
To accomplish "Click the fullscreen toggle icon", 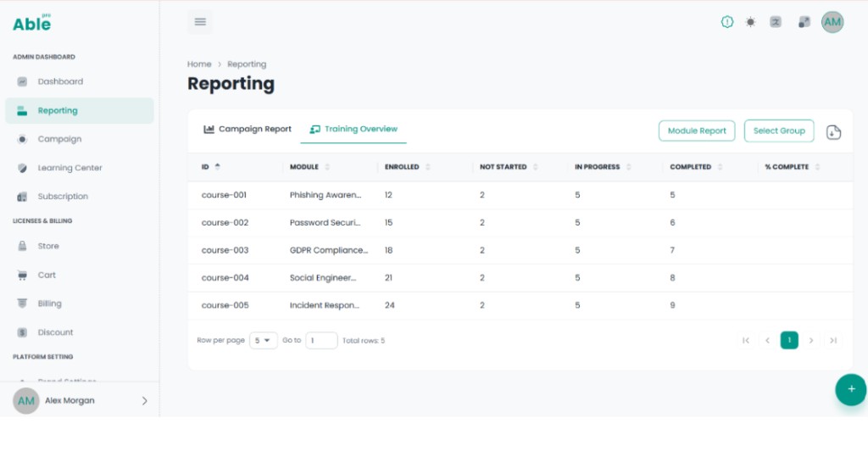I will 804,22.
